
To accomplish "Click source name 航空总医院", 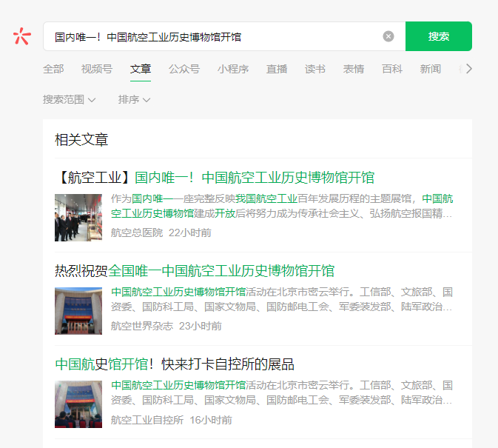I will pos(137,233).
